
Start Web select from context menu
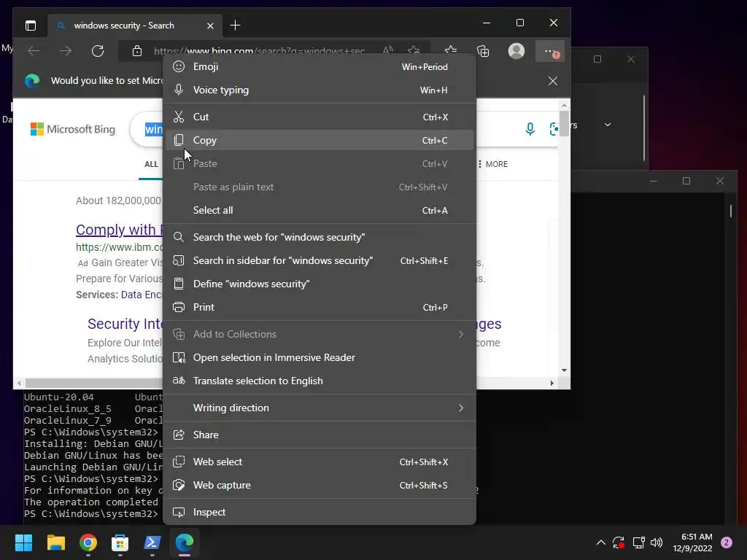point(320,462)
